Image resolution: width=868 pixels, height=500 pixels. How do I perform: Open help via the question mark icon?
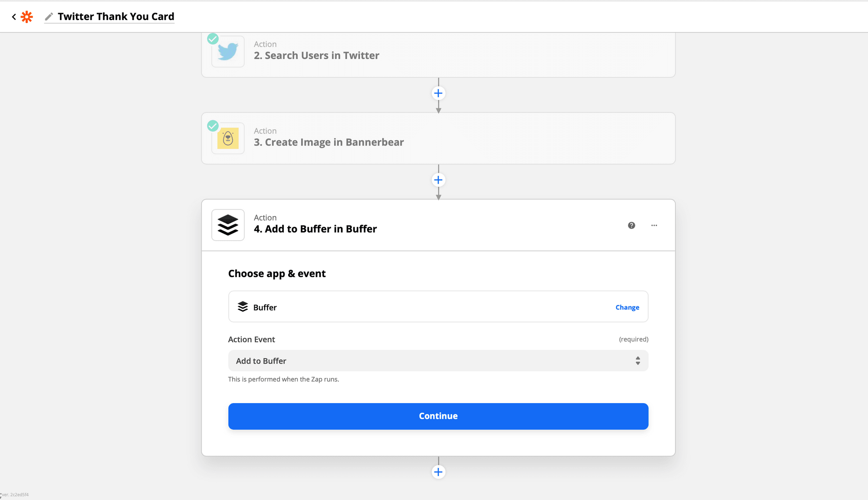[631, 225]
